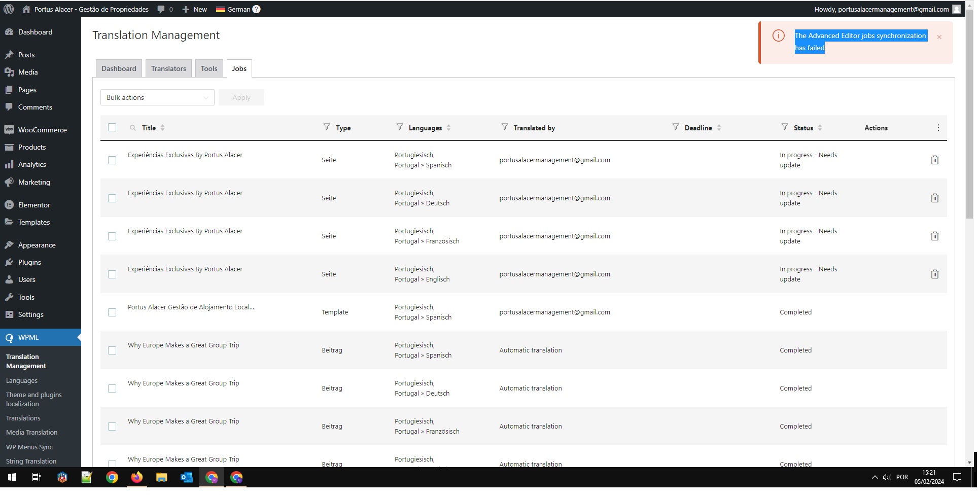Open the site home icon Portus Alacer
Image resolution: width=980 pixels, height=497 pixels.
point(26,9)
